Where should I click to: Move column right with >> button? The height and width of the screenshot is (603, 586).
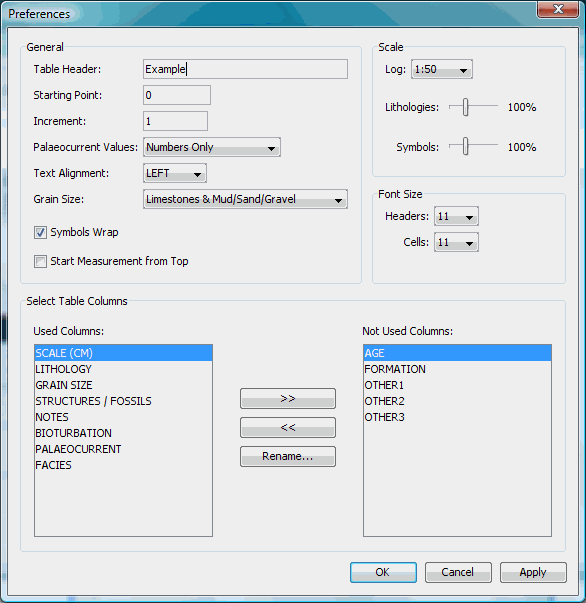(288, 398)
